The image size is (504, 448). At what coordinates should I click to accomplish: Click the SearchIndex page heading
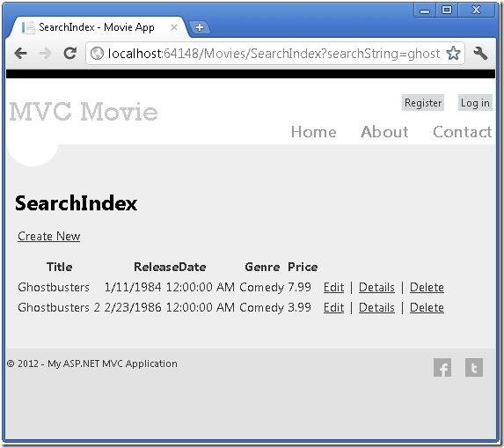[77, 203]
